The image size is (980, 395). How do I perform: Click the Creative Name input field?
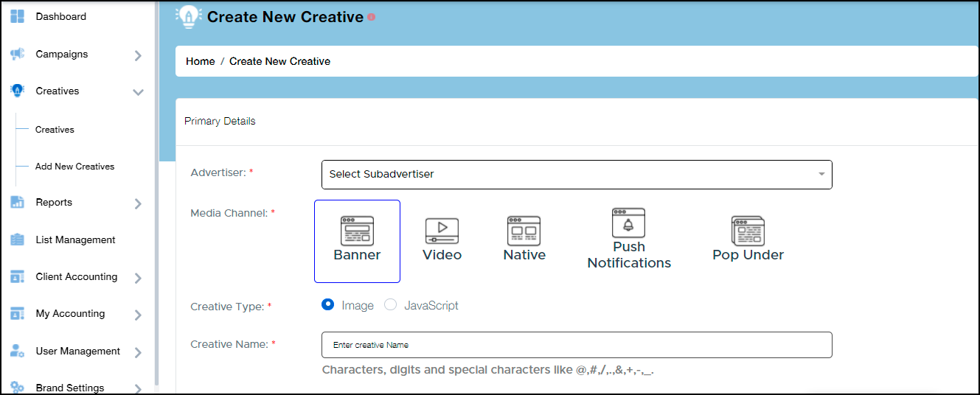576,345
